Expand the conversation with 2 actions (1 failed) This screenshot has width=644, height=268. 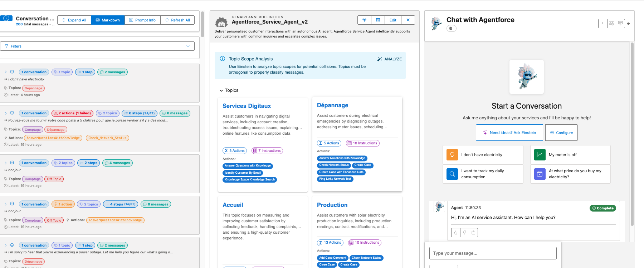tap(6, 113)
